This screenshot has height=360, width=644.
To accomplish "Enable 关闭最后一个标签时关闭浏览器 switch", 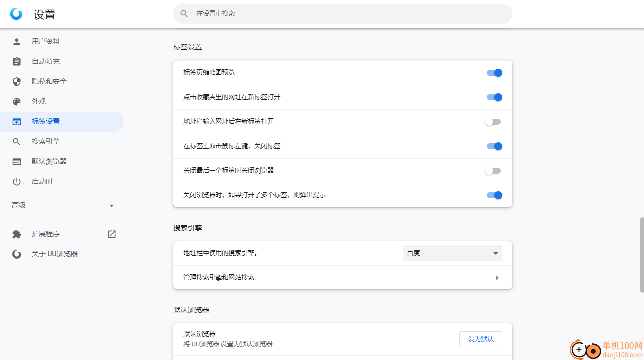I will 493,171.
